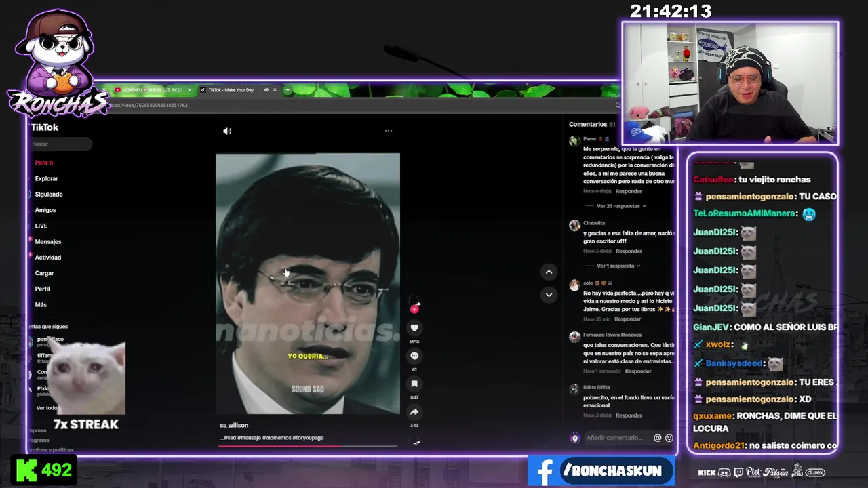Screen dimensions: 868x488
Task: Close the YouTube browser tab
Action: pyautogui.click(x=189, y=90)
